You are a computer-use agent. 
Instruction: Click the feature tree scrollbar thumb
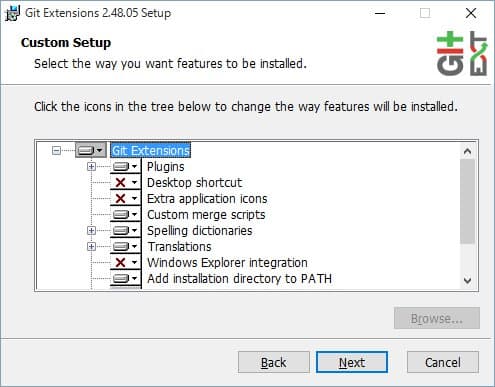pos(467,201)
